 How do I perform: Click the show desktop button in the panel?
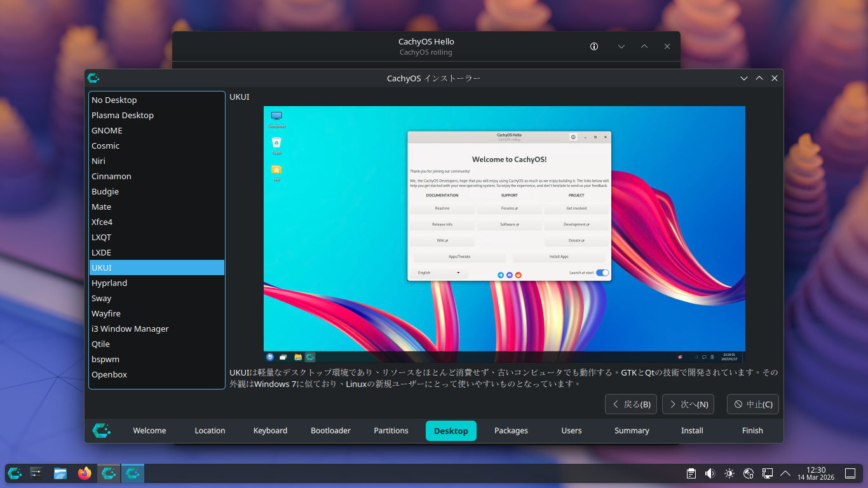[850, 473]
